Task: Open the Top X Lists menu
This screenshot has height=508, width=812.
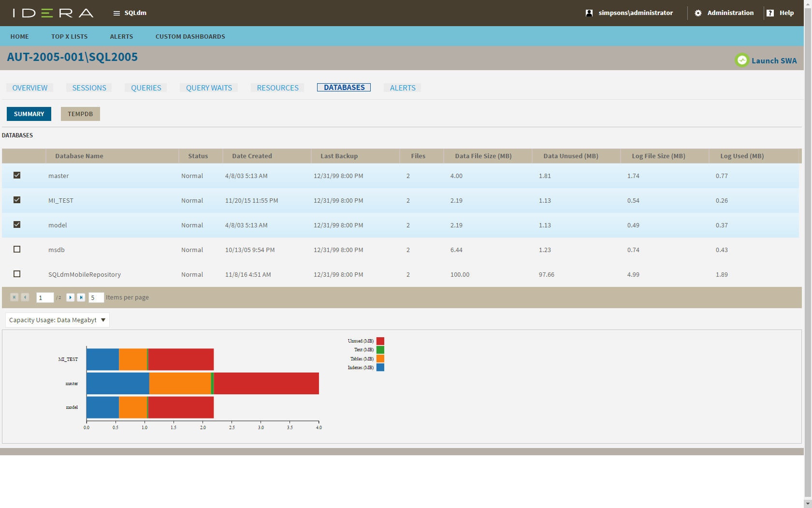Action: 69,36
